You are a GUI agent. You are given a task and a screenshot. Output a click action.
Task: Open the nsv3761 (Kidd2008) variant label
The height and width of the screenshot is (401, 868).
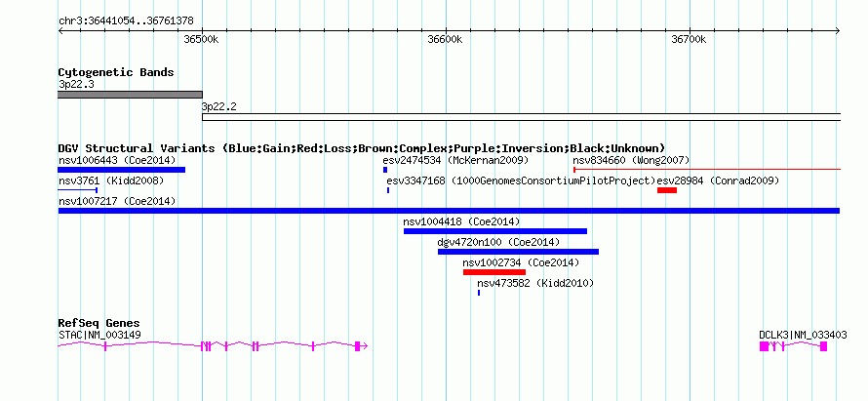111,180
